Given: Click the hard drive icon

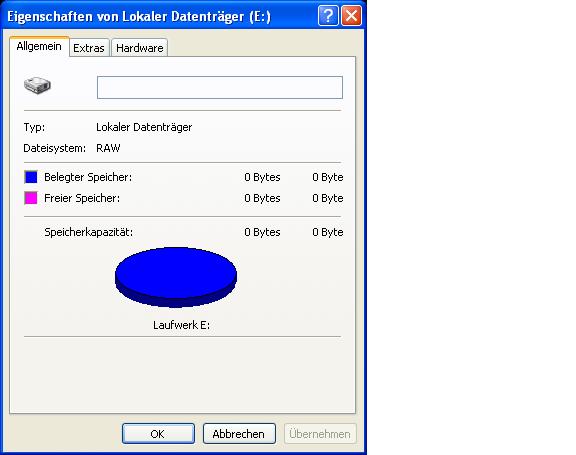Looking at the screenshot, I should pyautogui.click(x=37, y=86).
